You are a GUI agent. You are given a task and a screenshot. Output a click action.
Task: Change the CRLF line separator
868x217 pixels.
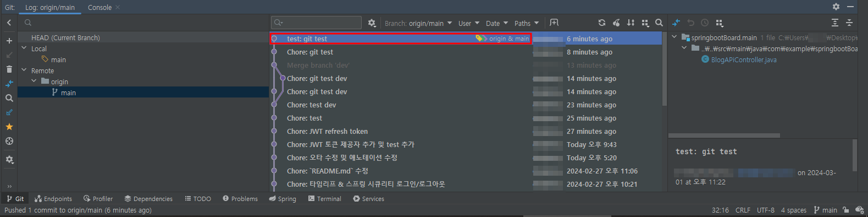[x=743, y=210]
